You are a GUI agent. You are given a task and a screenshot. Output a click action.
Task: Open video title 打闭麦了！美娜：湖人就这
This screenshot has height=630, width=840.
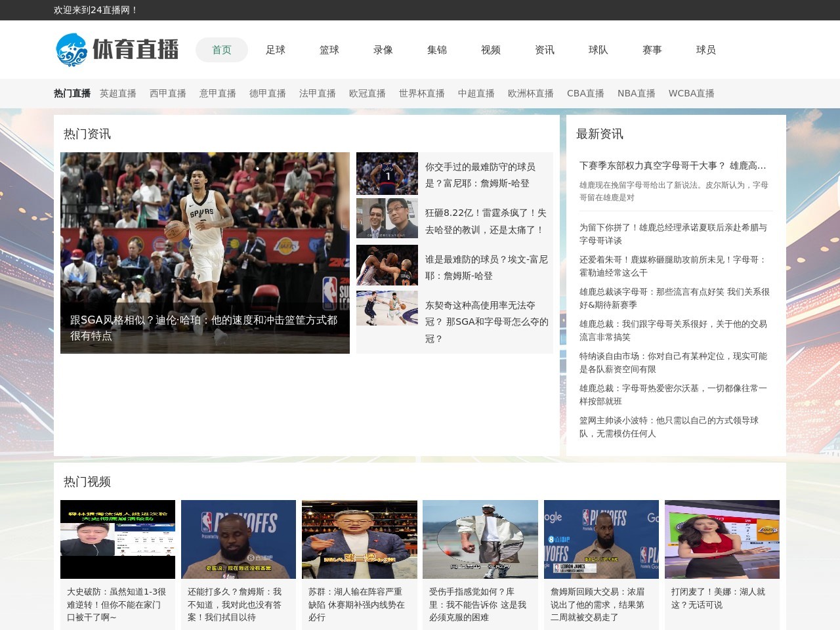719,598
